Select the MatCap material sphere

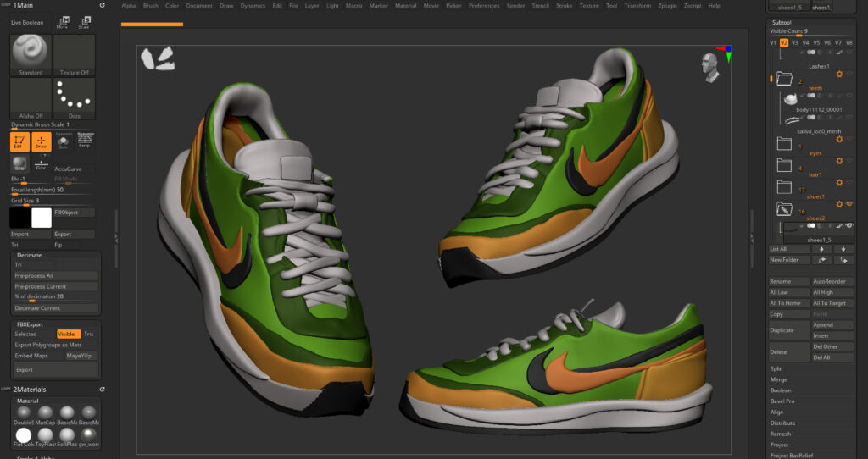click(x=45, y=412)
